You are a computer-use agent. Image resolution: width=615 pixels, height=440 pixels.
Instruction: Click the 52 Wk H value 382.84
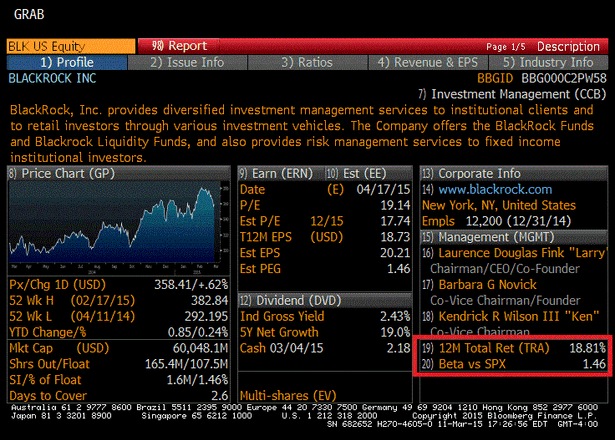click(x=209, y=300)
